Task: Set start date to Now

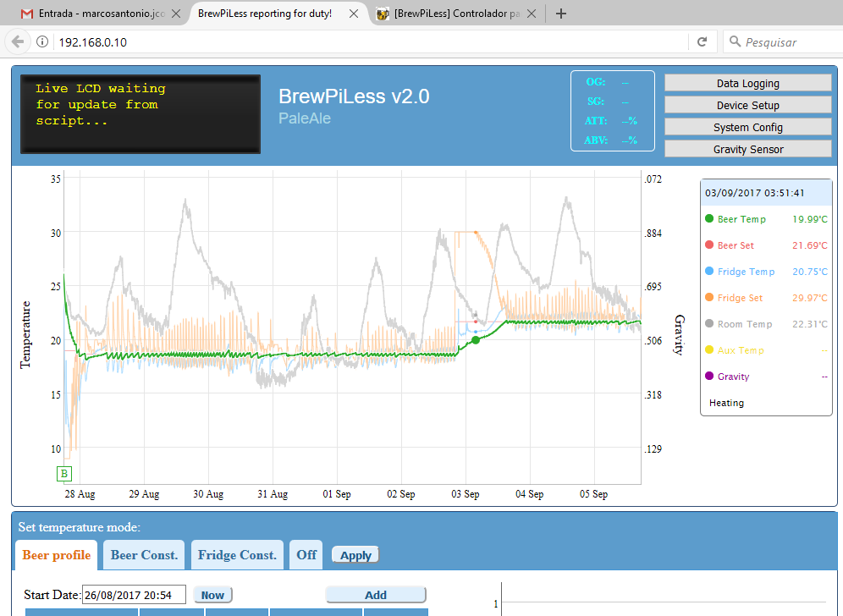Action: tap(213, 595)
